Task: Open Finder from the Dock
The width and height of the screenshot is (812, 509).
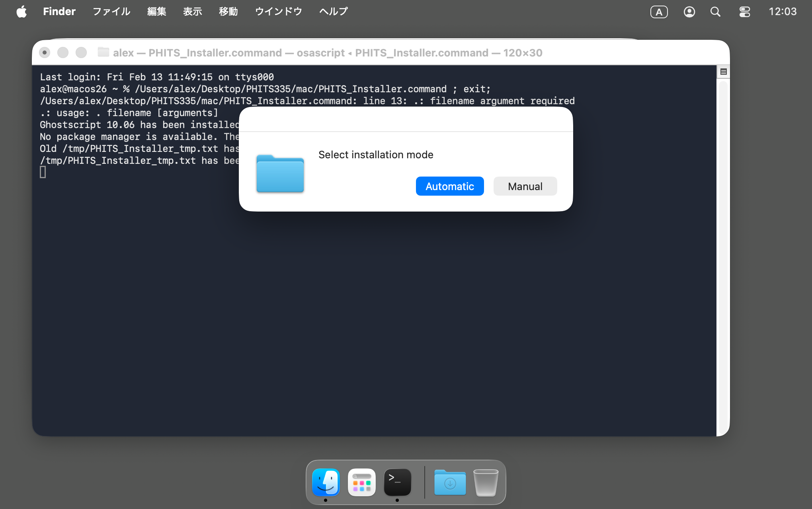Action: click(x=326, y=482)
